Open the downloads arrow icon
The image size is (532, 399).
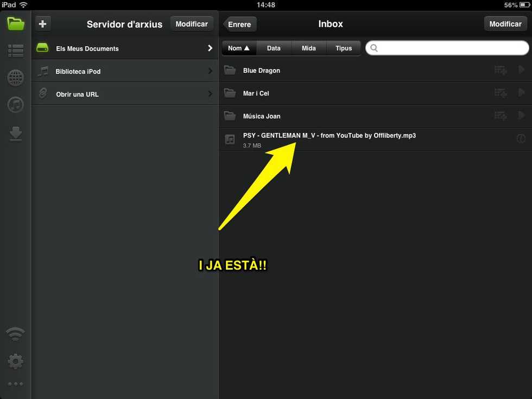click(15, 134)
